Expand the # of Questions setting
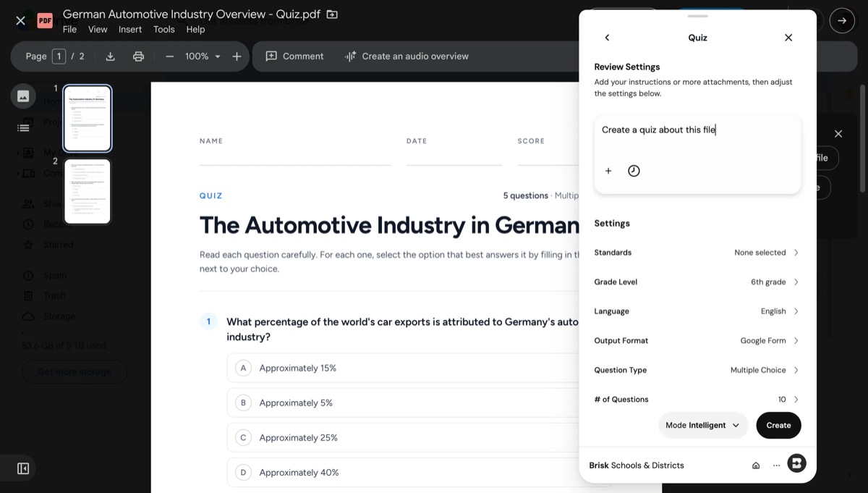This screenshot has width=868, height=493. [x=697, y=400]
